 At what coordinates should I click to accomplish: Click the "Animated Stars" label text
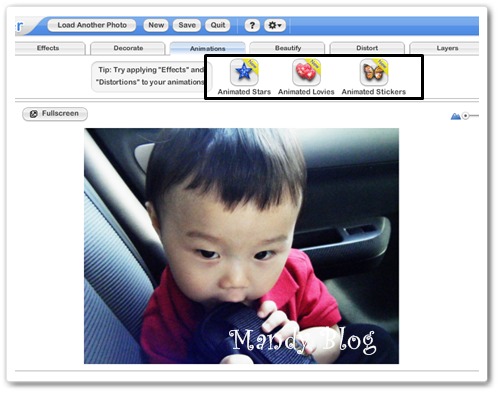244,92
